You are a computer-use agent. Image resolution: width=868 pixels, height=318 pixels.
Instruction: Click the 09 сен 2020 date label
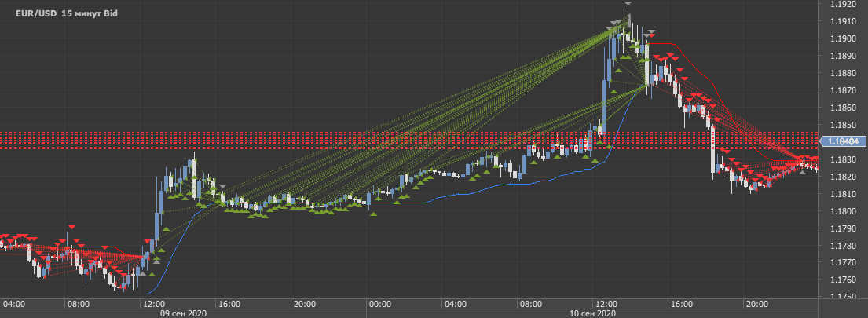(183, 313)
